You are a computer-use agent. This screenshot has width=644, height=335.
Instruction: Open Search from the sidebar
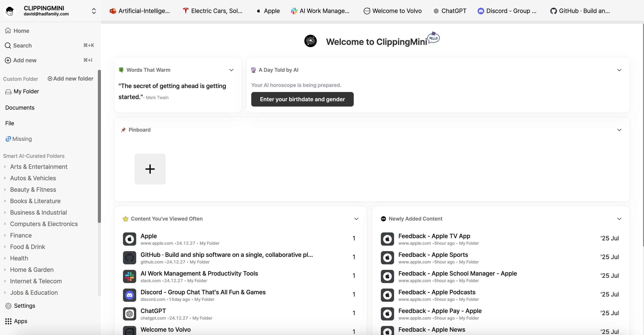click(x=18, y=45)
